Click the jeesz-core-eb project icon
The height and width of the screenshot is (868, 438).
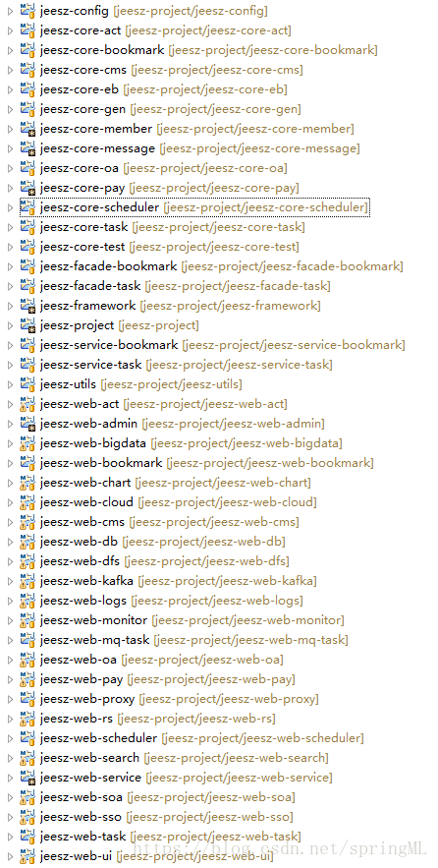coord(27,89)
